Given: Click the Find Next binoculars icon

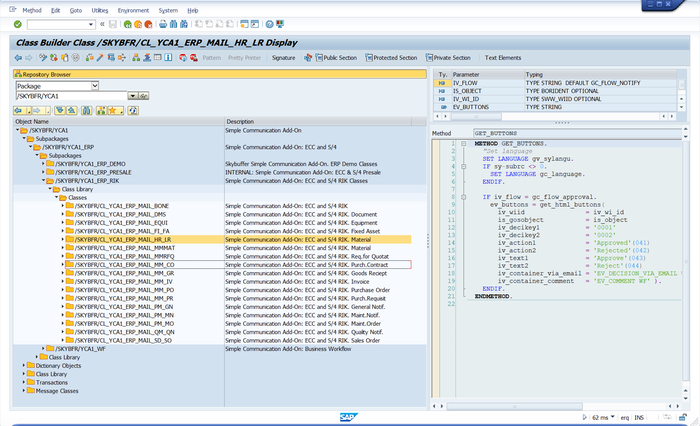Looking at the screenshot, I should pyautogui.click(x=183, y=24).
